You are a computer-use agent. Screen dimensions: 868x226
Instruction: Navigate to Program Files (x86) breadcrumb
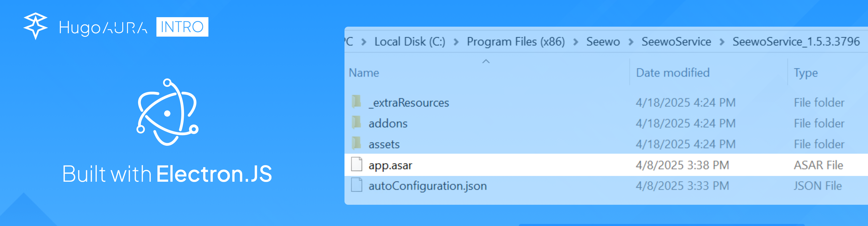[516, 42]
